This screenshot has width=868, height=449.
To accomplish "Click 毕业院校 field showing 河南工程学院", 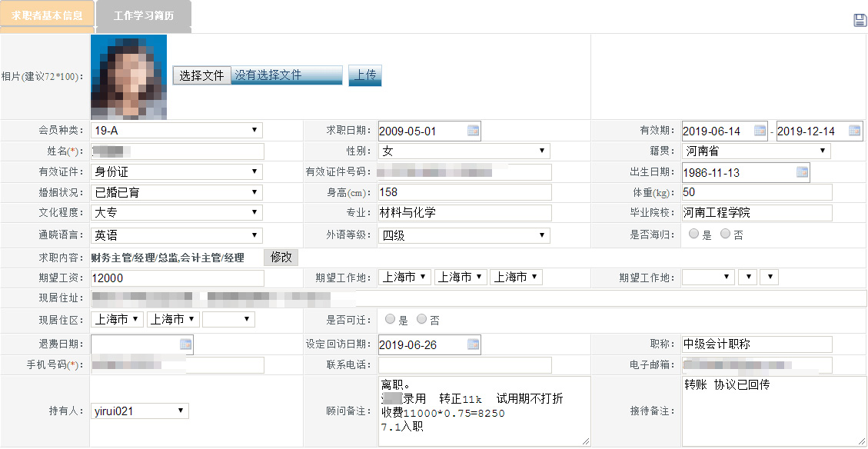I will pos(757,213).
